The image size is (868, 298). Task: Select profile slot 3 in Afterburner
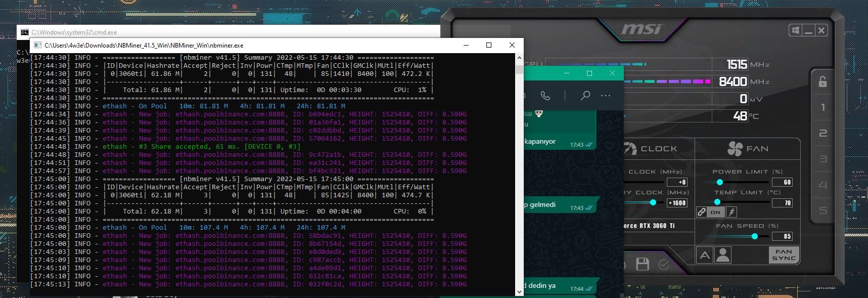823,159
